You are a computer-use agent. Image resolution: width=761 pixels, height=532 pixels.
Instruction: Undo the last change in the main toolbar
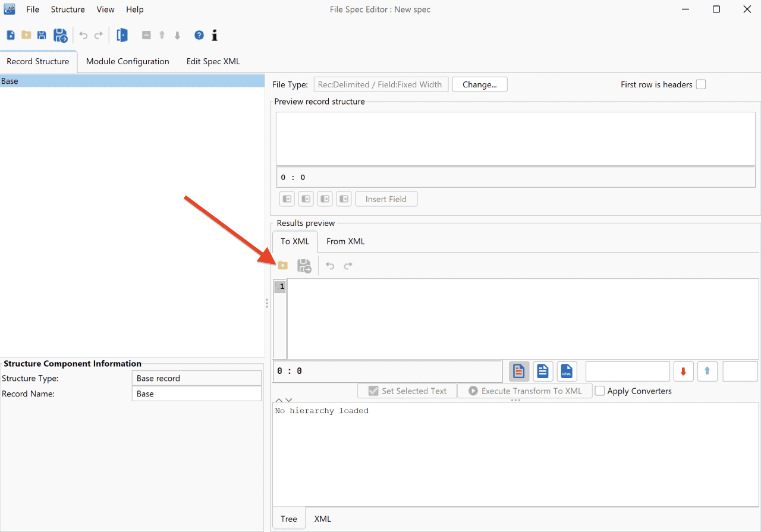pyautogui.click(x=83, y=36)
